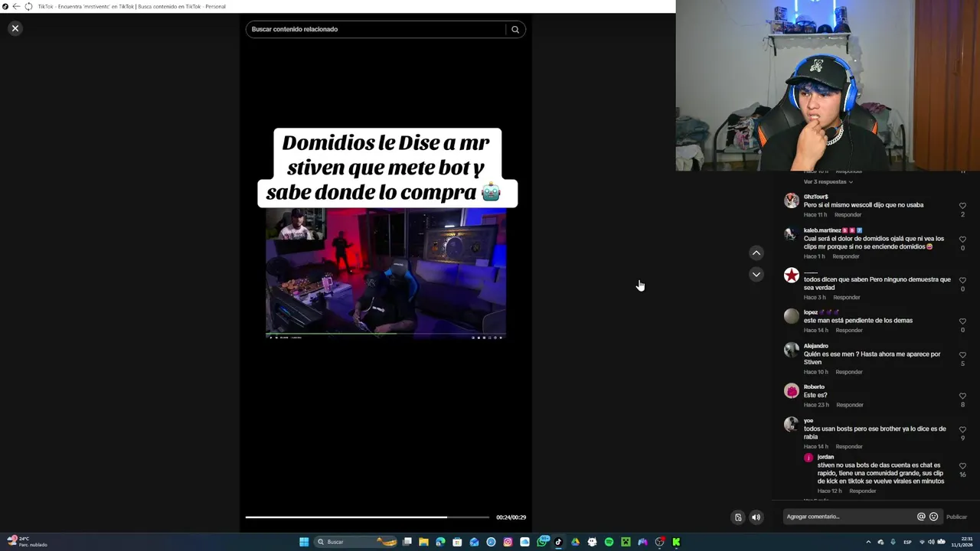This screenshot has height=551, width=980.
Task: Open Spotify from the taskbar
Action: pos(609,542)
